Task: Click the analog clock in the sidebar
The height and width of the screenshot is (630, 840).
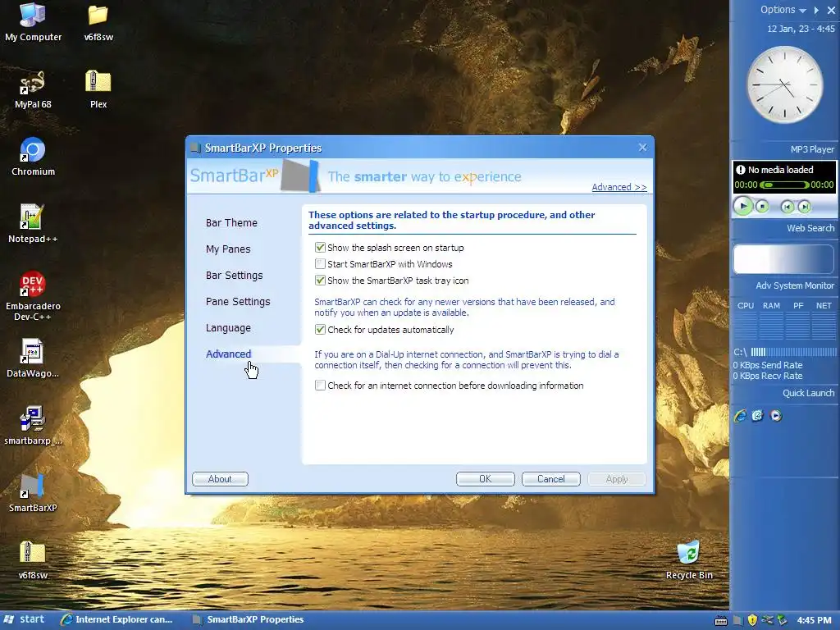Action: click(785, 84)
